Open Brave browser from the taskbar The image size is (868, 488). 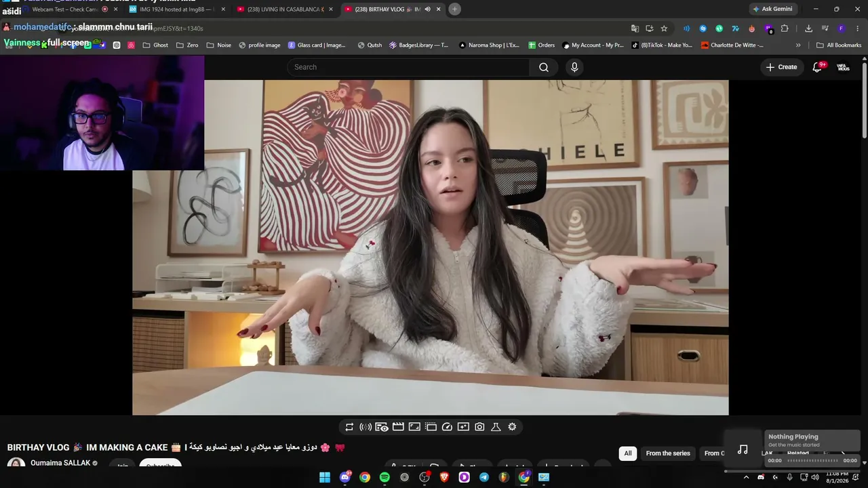[x=444, y=477]
